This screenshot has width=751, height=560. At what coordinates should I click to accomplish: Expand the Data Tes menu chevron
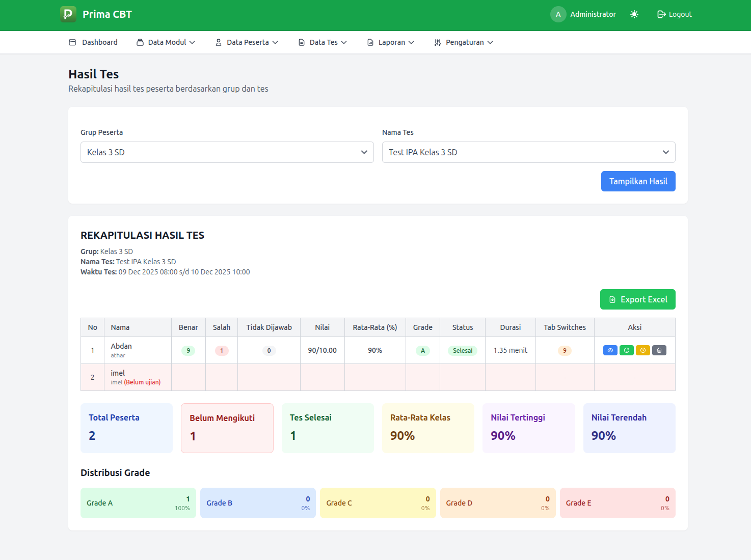click(x=345, y=42)
